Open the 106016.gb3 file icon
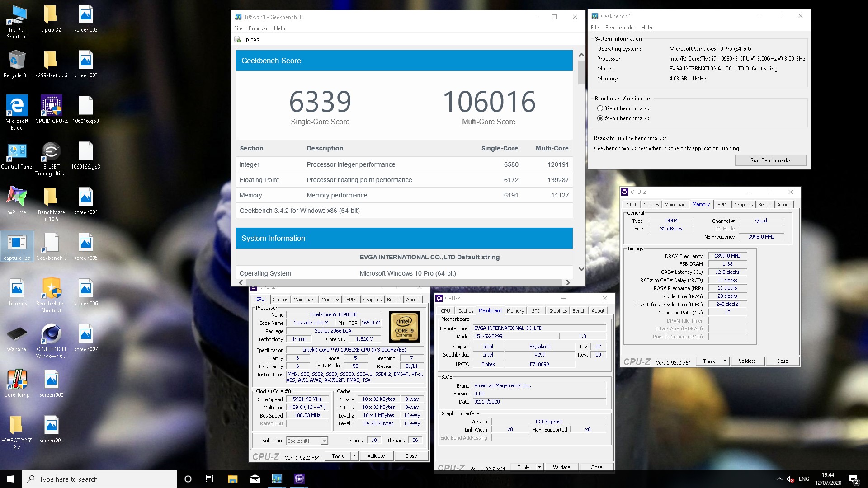 pos(85,110)
